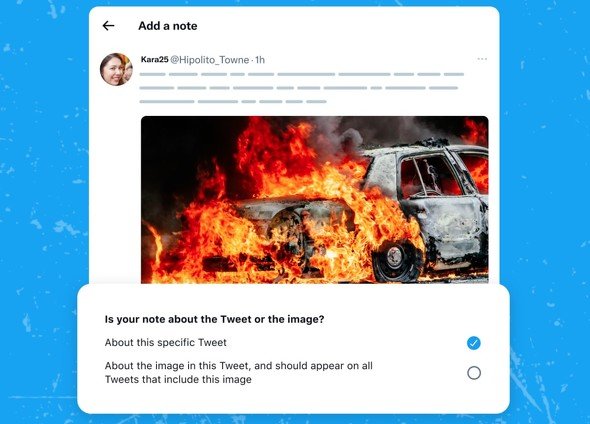Visit the @Hipolito_Towne handle

(210, 60)
